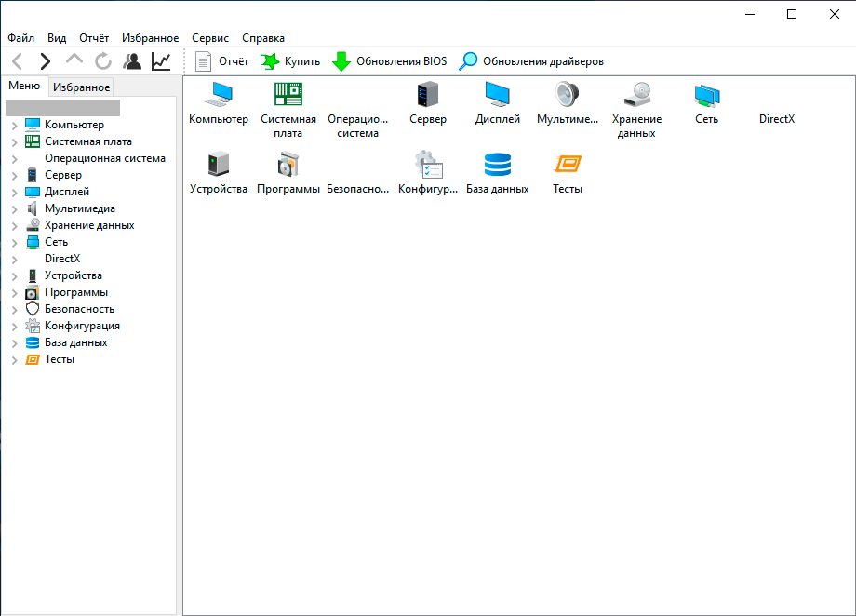
Task: Click the forward navigation arrow in toolbar
Action: tap(46, 61)
